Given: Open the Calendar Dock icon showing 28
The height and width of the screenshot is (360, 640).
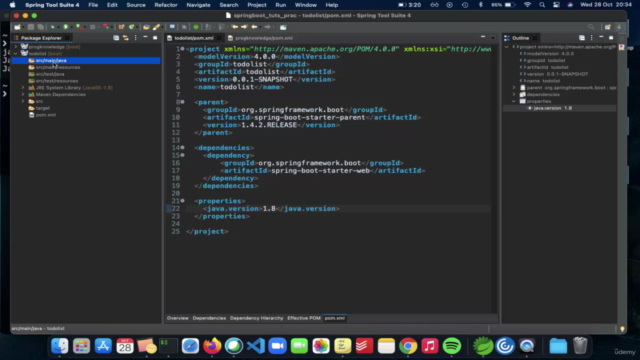Looking at the screenshot, I should tap(125, 346).
